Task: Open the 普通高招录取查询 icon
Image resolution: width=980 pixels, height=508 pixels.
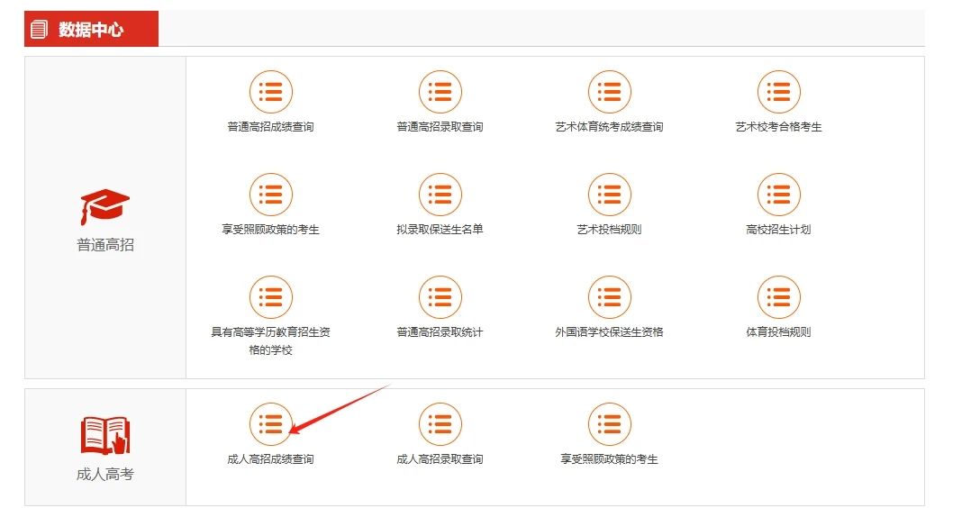Action: 440,92
